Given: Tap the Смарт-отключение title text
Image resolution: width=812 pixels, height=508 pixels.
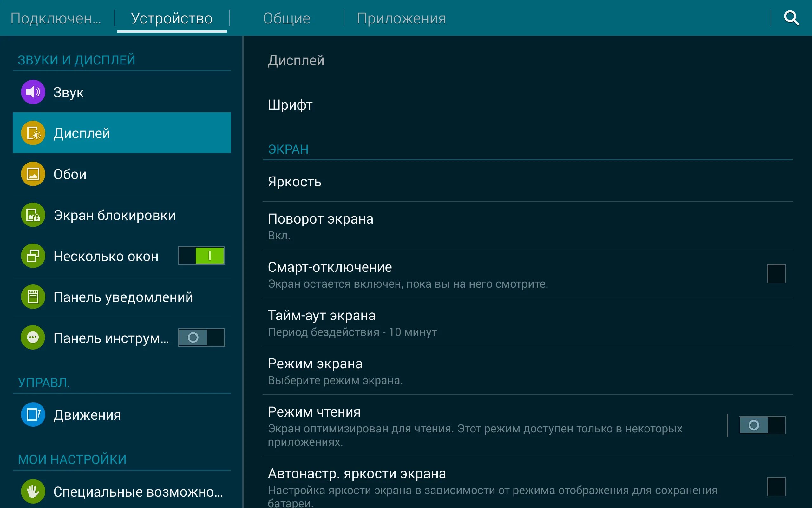Looking at the screenshot, I should point(330,267).
